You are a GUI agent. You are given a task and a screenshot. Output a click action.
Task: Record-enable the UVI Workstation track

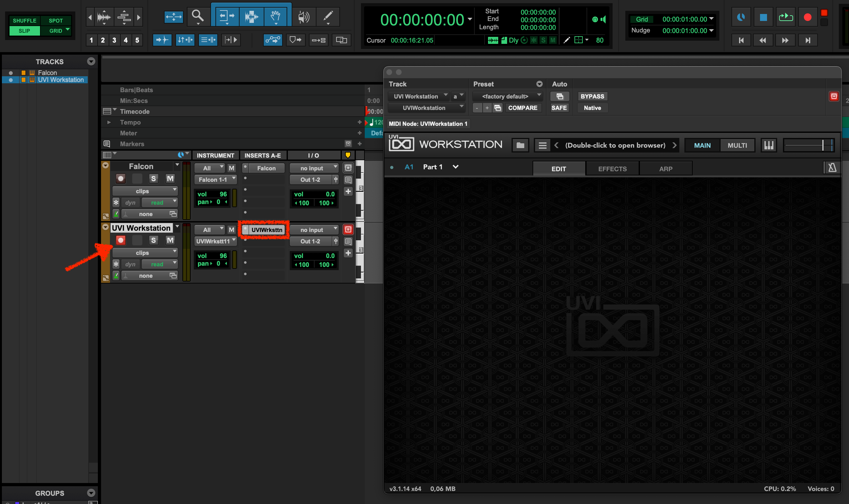click(x=120, y=240)
